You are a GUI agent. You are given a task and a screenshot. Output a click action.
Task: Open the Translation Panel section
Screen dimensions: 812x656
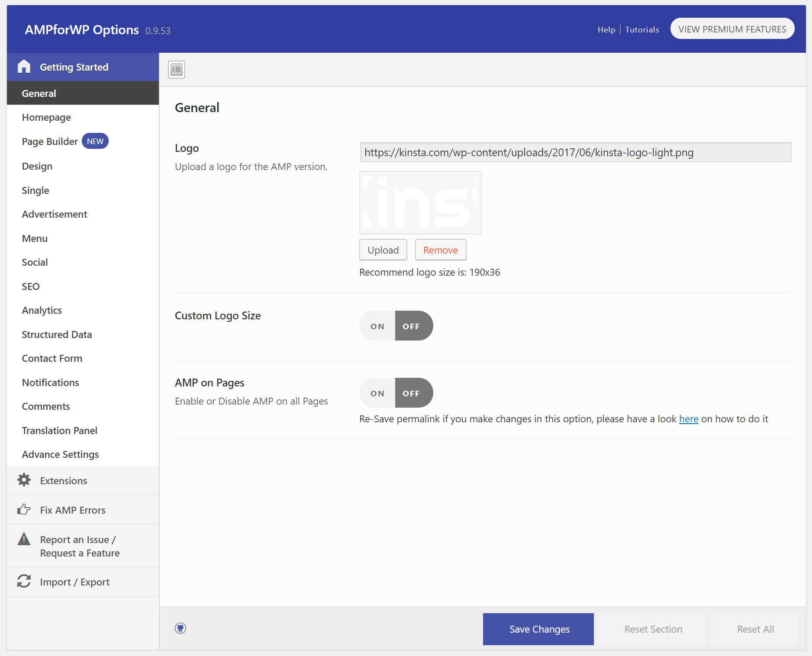[x=59, y=430]
